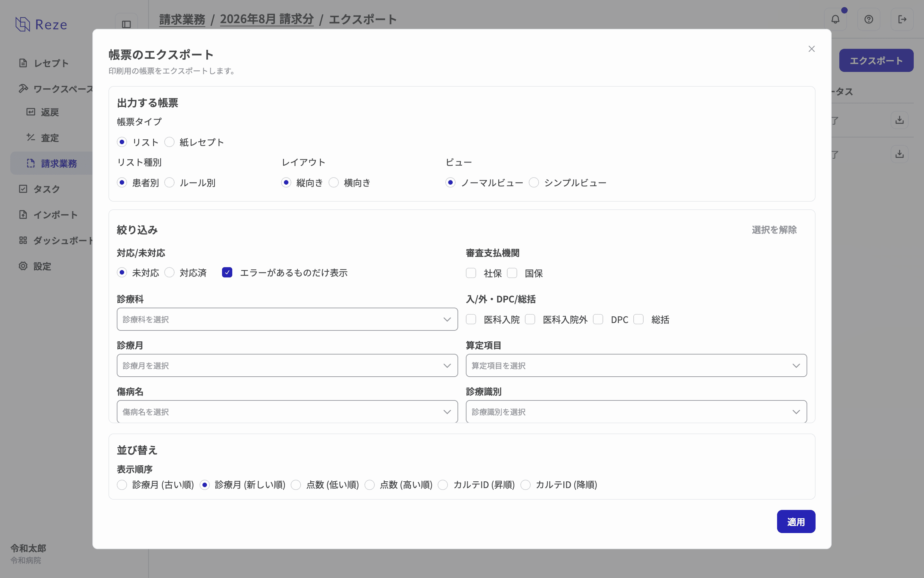The width and height of the screenshot is (924, 578).
Task: Click the 請求業務 sidebar icon
Action: (31, 163)
